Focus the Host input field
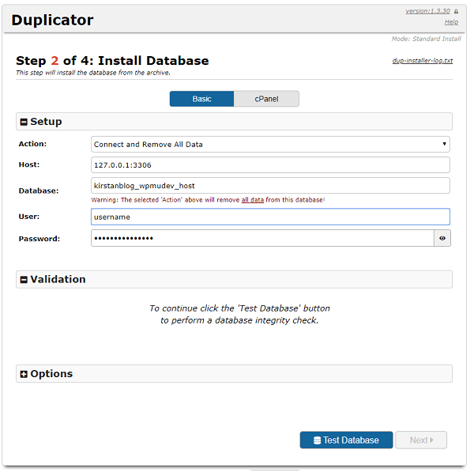Screen dimensions: 474x476 pos(270,164)
